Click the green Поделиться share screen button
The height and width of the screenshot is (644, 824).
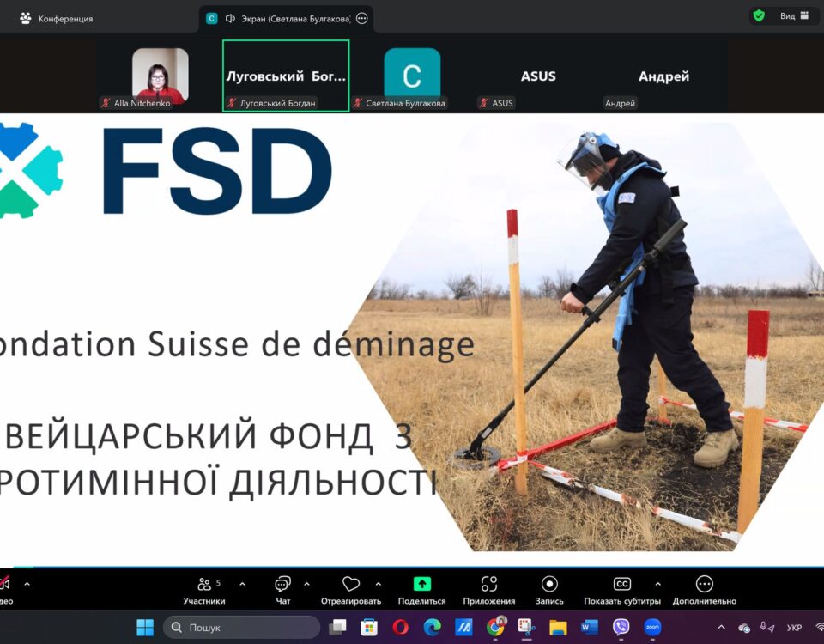421,585
